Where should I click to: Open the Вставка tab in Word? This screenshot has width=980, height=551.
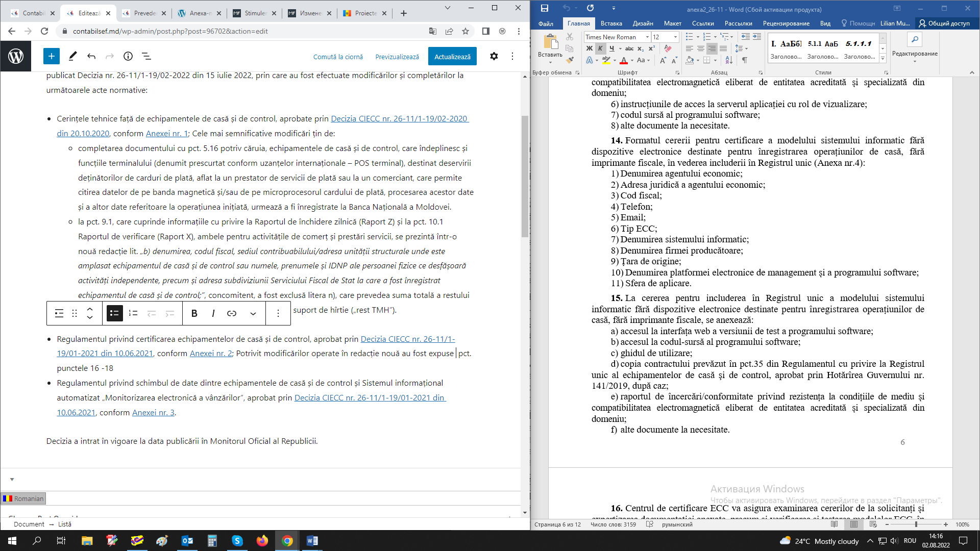point(611,23)
